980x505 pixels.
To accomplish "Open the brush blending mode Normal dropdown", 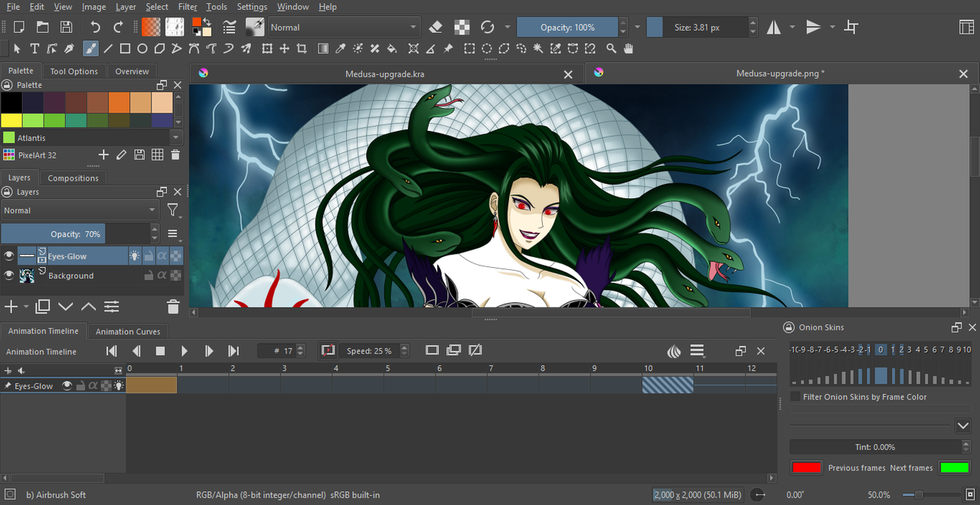I will pyautogui.click(x=344, y=27).
